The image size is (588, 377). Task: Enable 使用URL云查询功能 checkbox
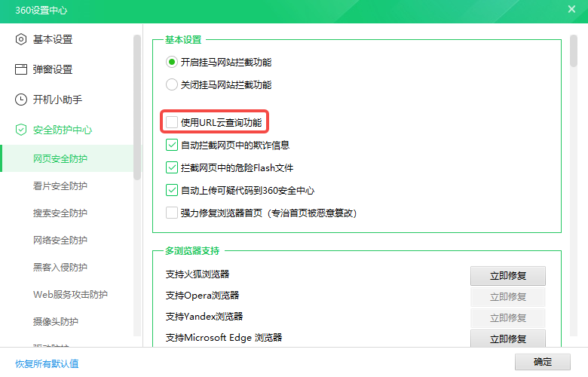(x=172, y=122)
